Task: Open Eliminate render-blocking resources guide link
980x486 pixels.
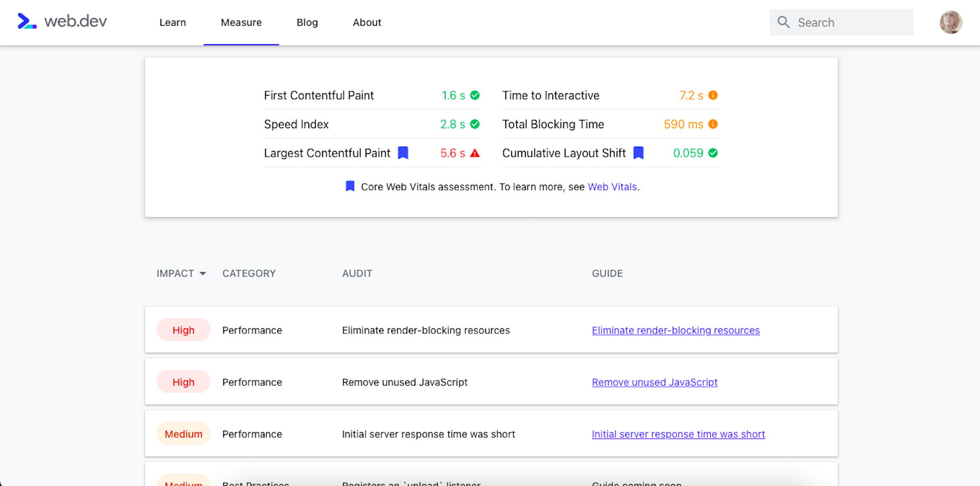Action: [676, 330]
